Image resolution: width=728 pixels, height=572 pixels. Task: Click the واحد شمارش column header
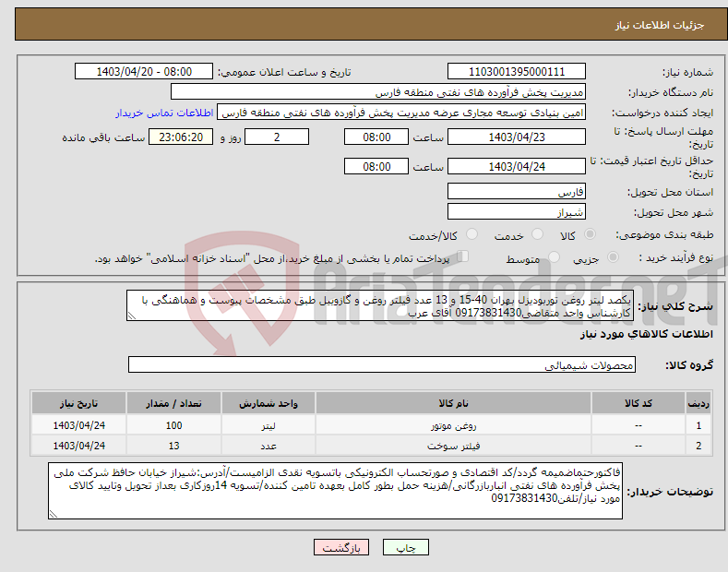tap(269, 403)
